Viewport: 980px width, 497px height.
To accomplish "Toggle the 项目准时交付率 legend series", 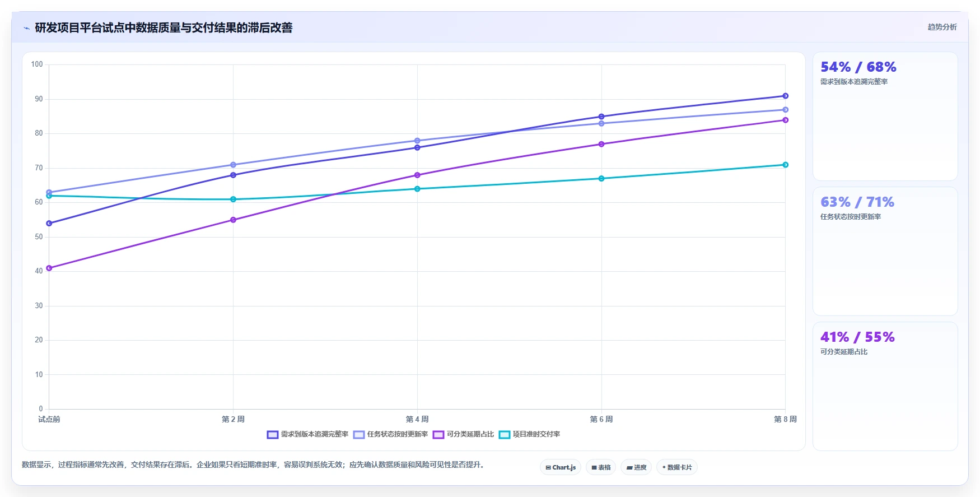I will click(529, 434).
